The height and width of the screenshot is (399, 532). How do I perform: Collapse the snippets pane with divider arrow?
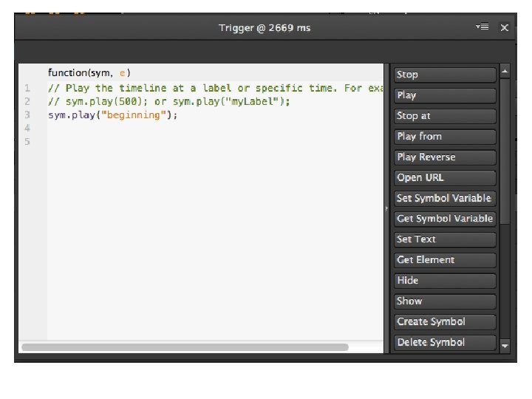click(x=386, y=208)
